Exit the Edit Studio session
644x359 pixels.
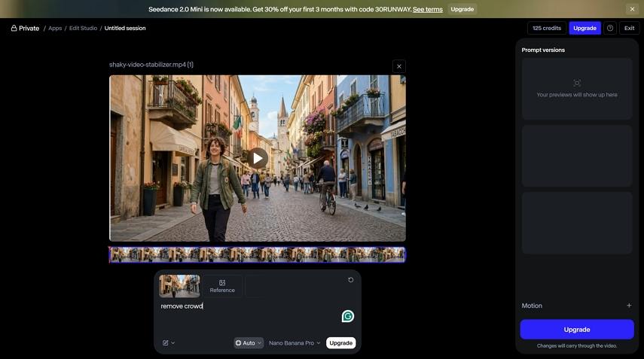pyautogui.click(x=629, y=28)
